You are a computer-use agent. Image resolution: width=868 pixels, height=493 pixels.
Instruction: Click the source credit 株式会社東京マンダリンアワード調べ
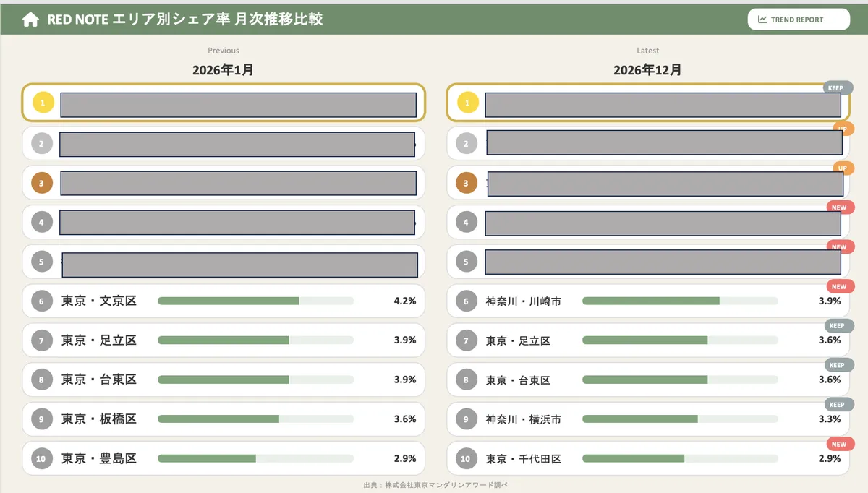pos(435,485)
